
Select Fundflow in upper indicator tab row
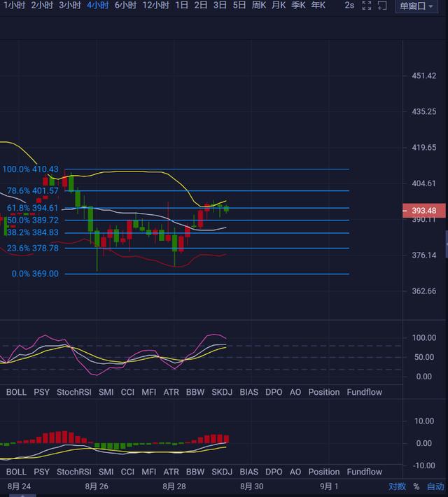(x=364, y=392)
